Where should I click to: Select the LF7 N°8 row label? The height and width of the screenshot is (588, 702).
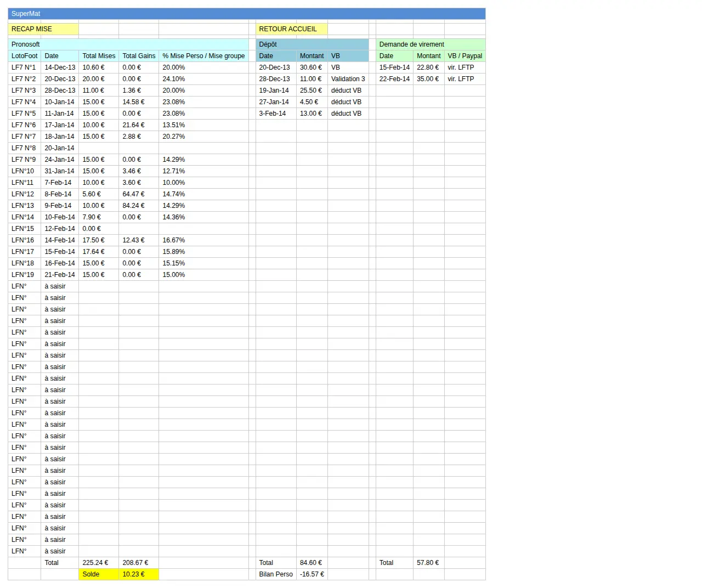24,148
